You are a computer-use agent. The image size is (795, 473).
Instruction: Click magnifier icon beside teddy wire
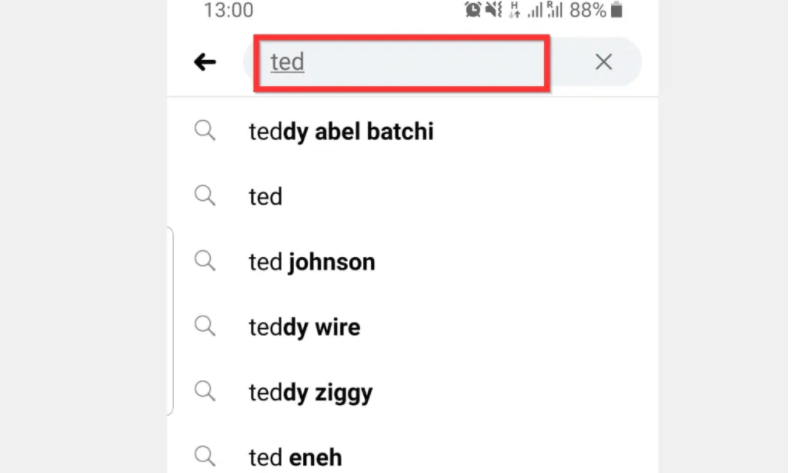tap(205, 326)
